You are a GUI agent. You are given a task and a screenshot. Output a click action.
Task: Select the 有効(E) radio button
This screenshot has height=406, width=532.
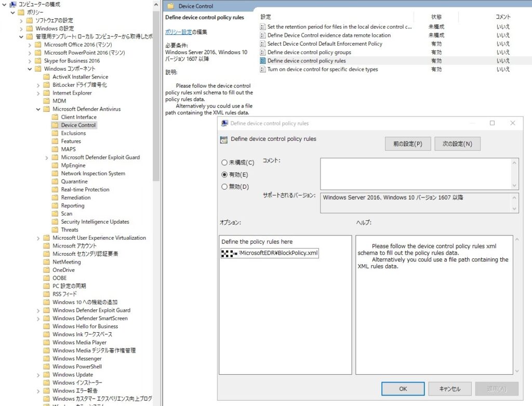[224, 175]
